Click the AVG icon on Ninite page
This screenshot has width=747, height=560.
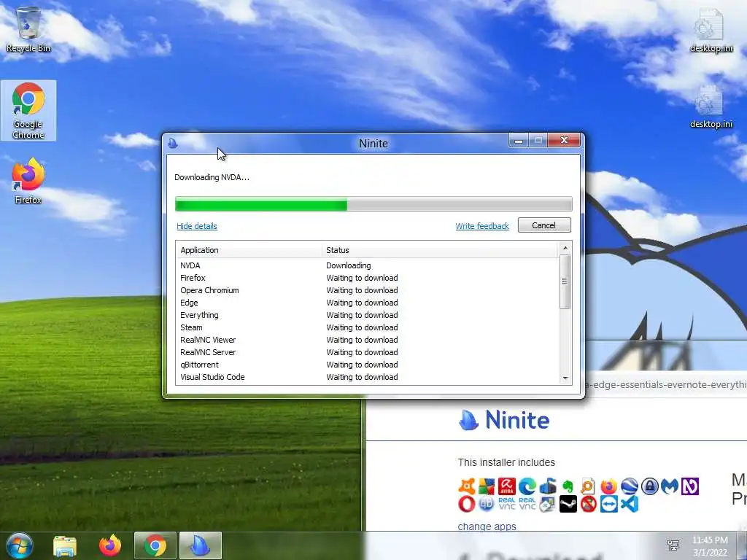487,486
